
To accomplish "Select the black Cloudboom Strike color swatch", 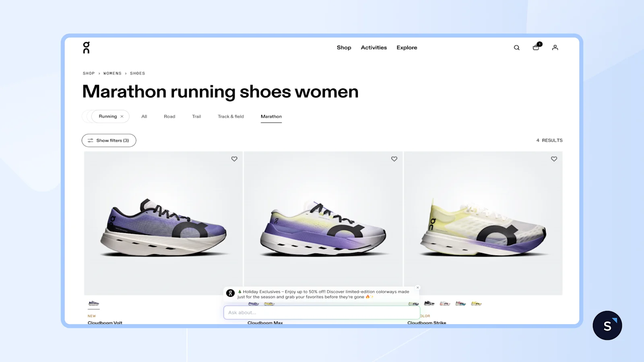I will [429, 303].
